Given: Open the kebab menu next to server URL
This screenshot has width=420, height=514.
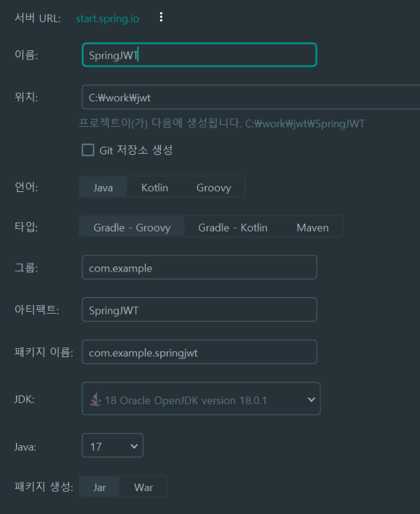Looking at the screenshot, I should pos(161,17).
